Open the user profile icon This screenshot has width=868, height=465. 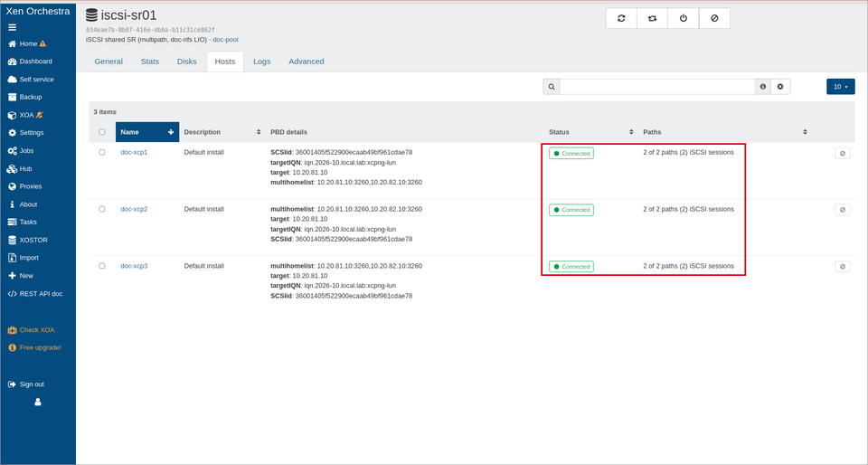(38, 403)
